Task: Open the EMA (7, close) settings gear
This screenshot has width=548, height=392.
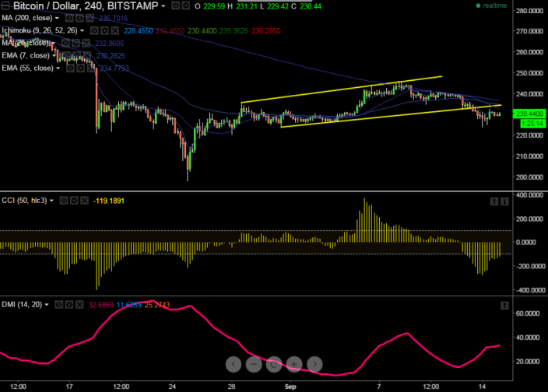Action: [77, 56]
